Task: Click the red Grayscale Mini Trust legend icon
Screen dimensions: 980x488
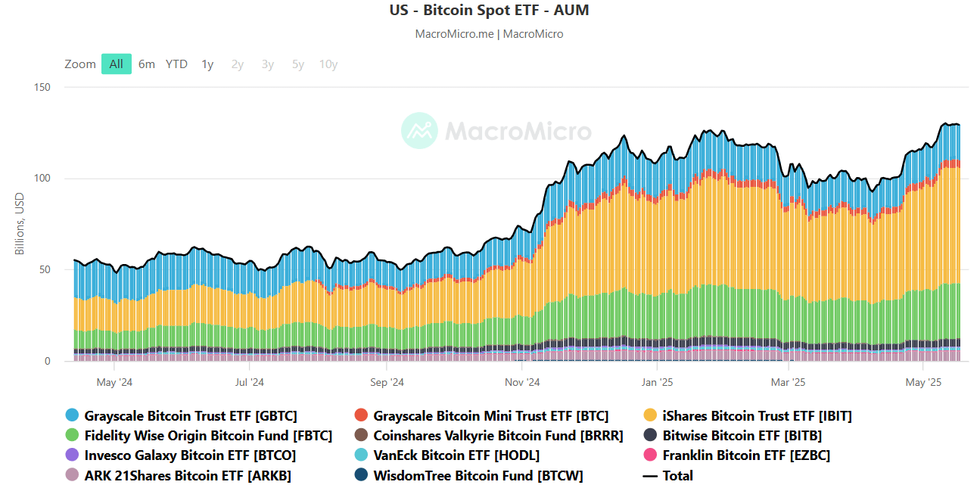Action: [360, 415]
